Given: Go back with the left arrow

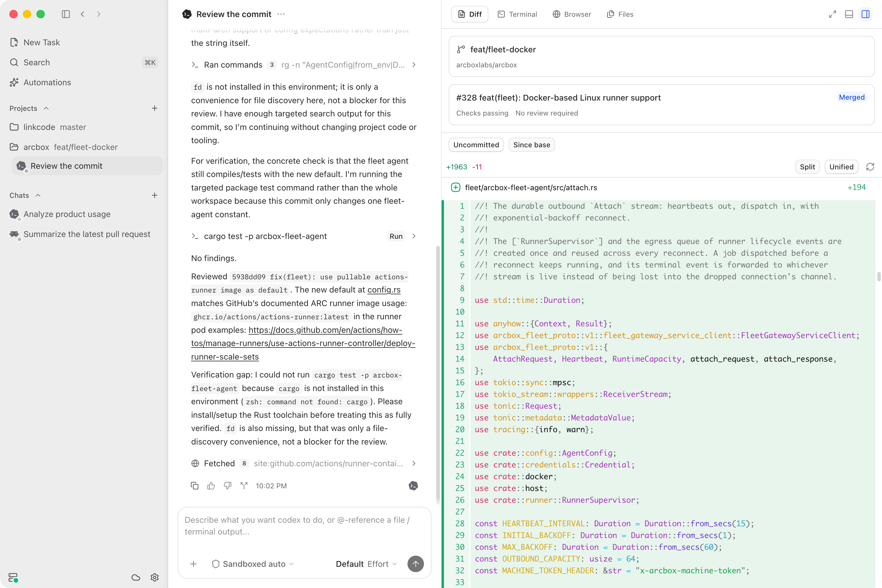Looking at the screenshot, I should click(x=83, y=14).
